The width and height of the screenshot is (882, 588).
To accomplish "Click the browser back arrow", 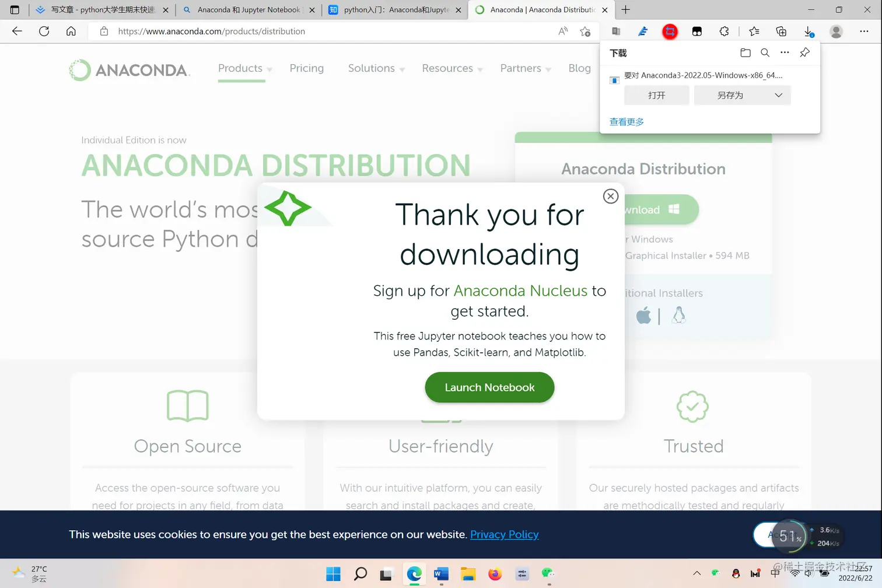I will [x=17, y=32].
